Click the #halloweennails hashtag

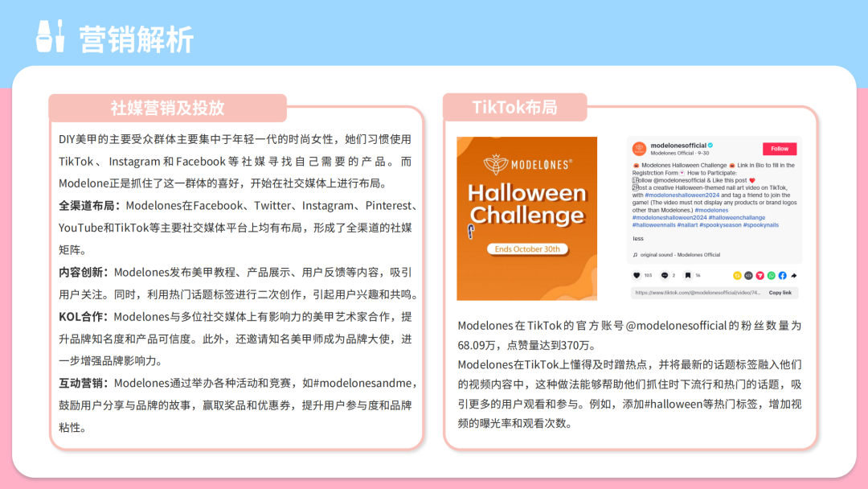(x=653, y=225)
